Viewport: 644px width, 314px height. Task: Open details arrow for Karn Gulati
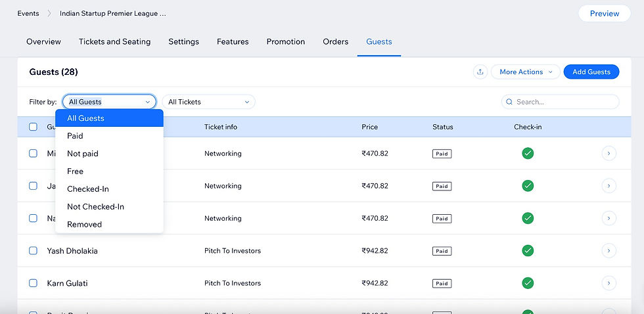pyautogui.click(x=609, y=283)
